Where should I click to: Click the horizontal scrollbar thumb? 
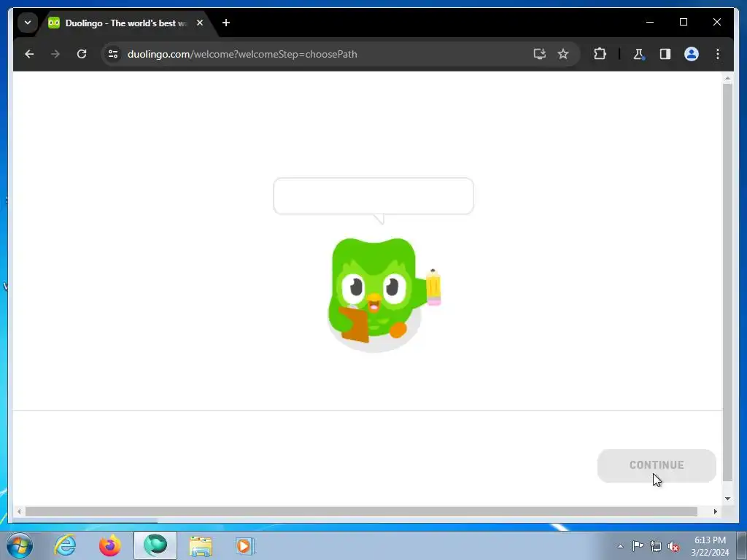coord(361,511)
